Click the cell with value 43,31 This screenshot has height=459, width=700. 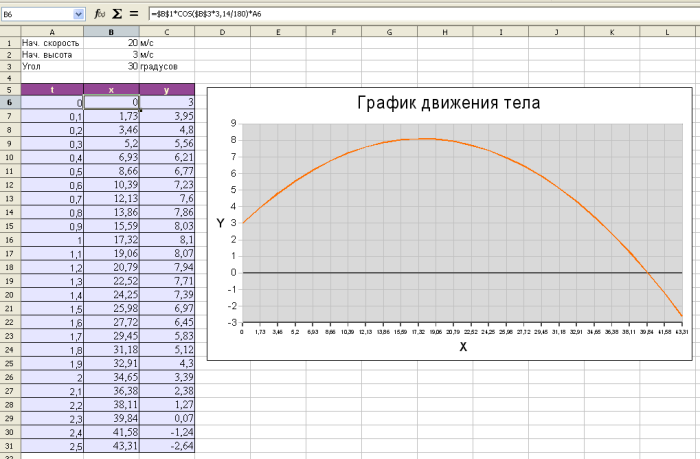click(112, 446)
